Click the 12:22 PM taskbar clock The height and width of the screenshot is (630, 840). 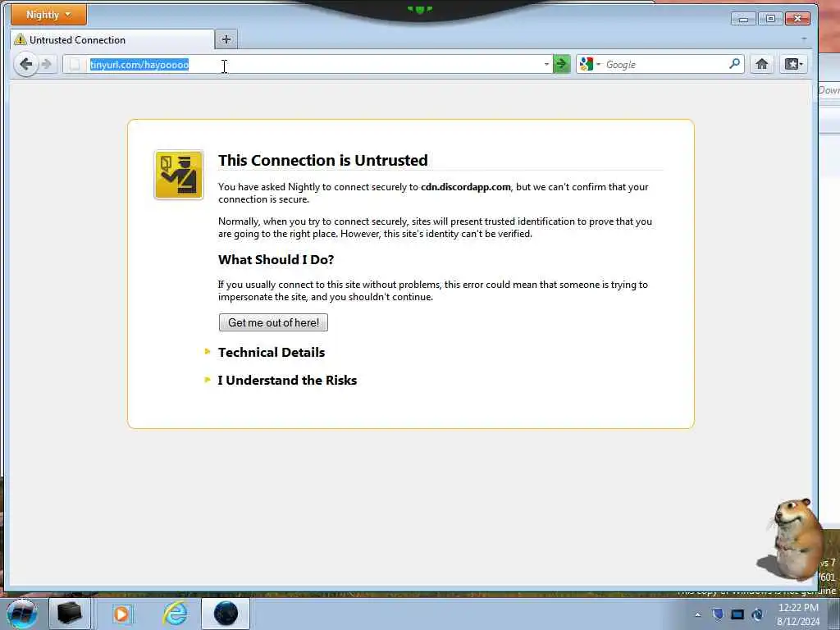[x=797, y=608]
